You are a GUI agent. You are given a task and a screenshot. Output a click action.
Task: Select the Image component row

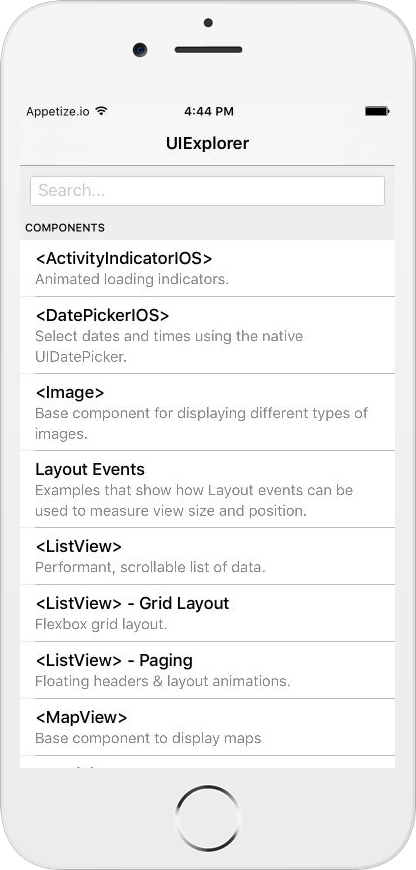(207, 412)
